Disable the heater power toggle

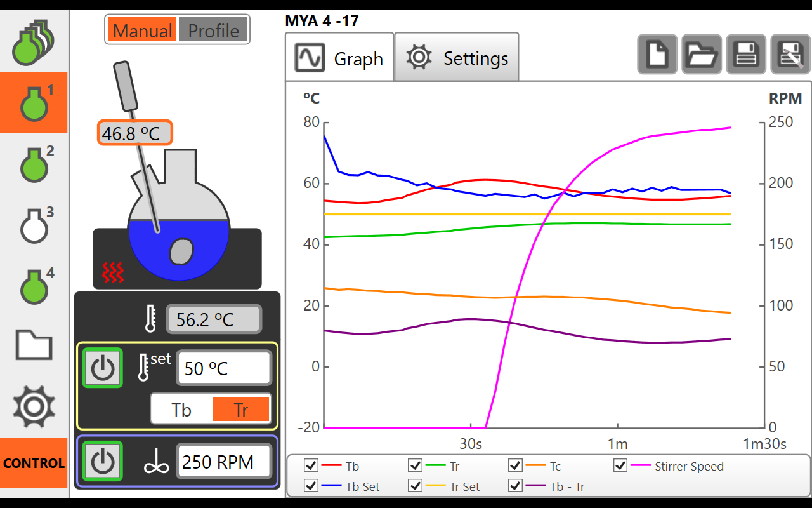coord(102,368)
